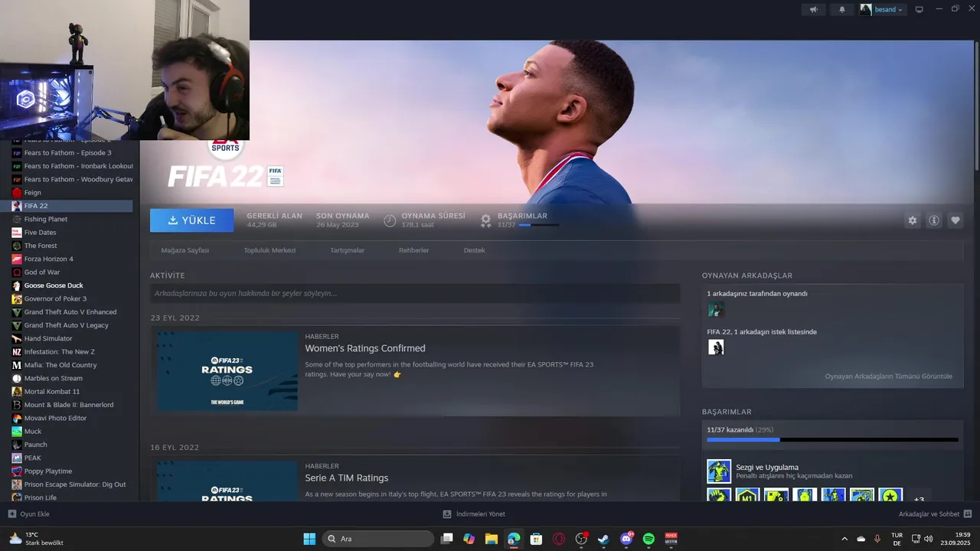Click the achievements progress bar in BAŞARIMLAR panel
The width and height of the screenshot is (980, 551).
832,440
